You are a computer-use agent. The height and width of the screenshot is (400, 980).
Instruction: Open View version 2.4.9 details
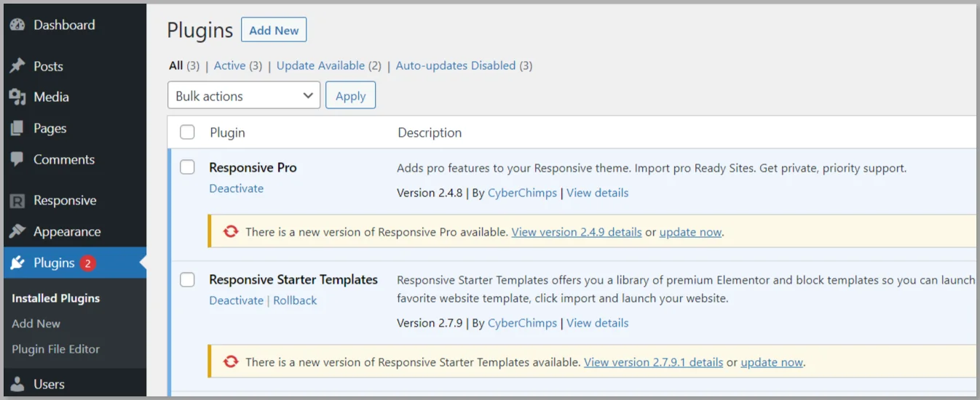[577, 232]
